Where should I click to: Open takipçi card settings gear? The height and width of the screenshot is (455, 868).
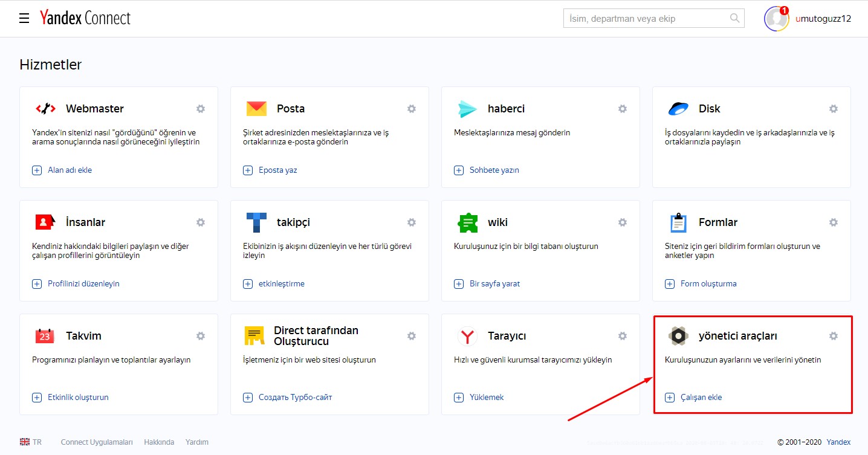[x=412, y=222]
